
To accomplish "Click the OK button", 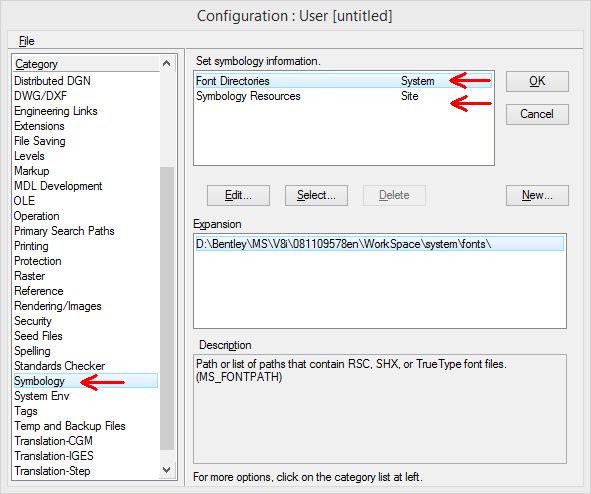I will (x=537, y=81).
